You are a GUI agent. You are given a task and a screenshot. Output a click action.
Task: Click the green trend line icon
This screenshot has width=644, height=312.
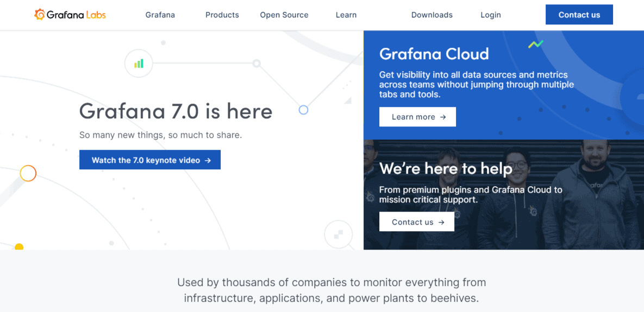[535, 44]
